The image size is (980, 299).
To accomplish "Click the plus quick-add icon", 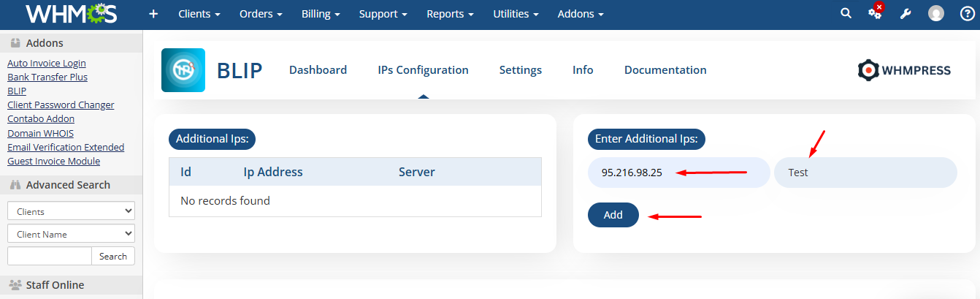I will [153, 14].
